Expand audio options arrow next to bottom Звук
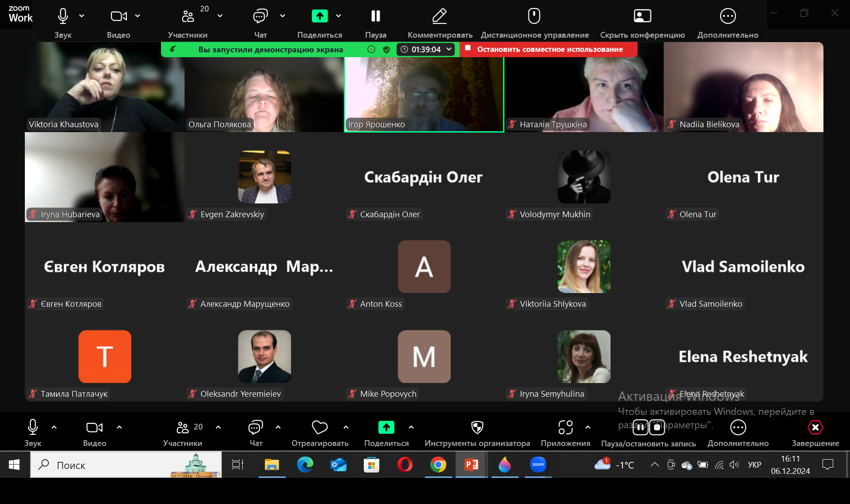The height and width of the screenshot is (504, 850). click(54, 427)
